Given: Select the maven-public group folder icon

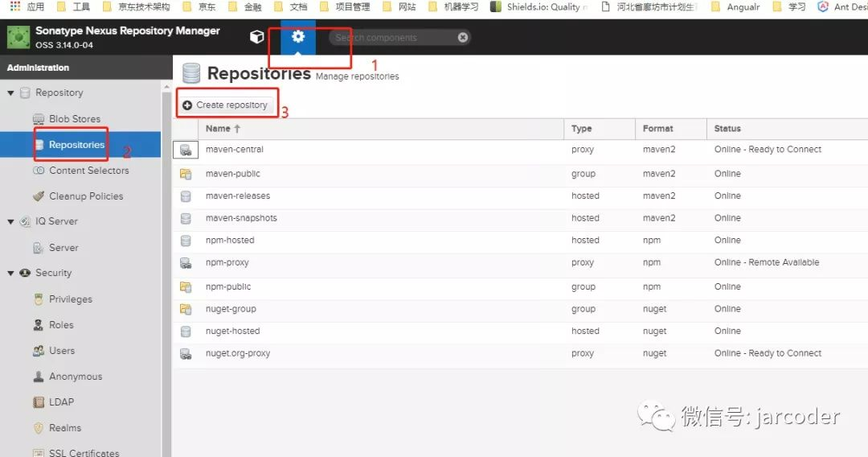Looking at the screenshot, I should click(186, 174).
